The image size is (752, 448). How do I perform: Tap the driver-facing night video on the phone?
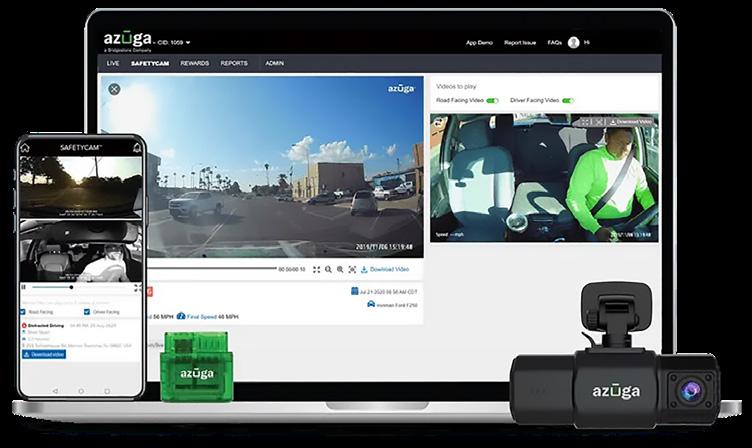pyautogui.click(x=81, y=251)
